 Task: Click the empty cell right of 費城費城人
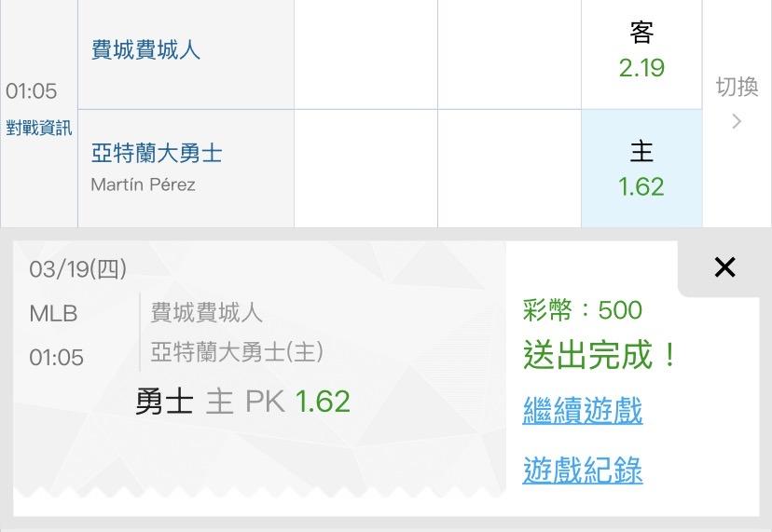[x=365, y=54]
